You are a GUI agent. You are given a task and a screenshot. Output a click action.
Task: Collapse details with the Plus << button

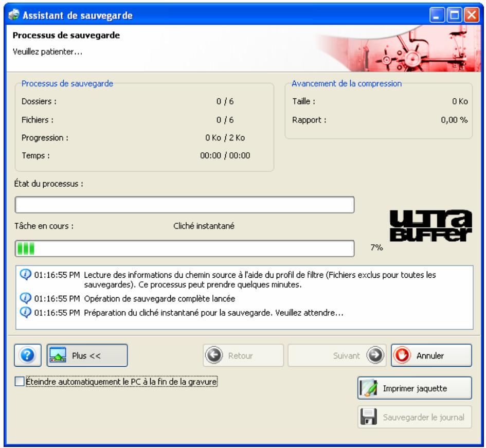(x=87, y=355)
